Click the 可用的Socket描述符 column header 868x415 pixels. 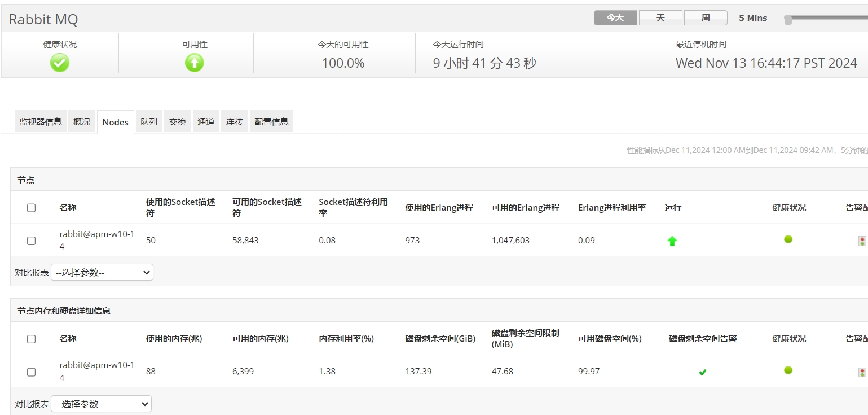tap(267, 207)
